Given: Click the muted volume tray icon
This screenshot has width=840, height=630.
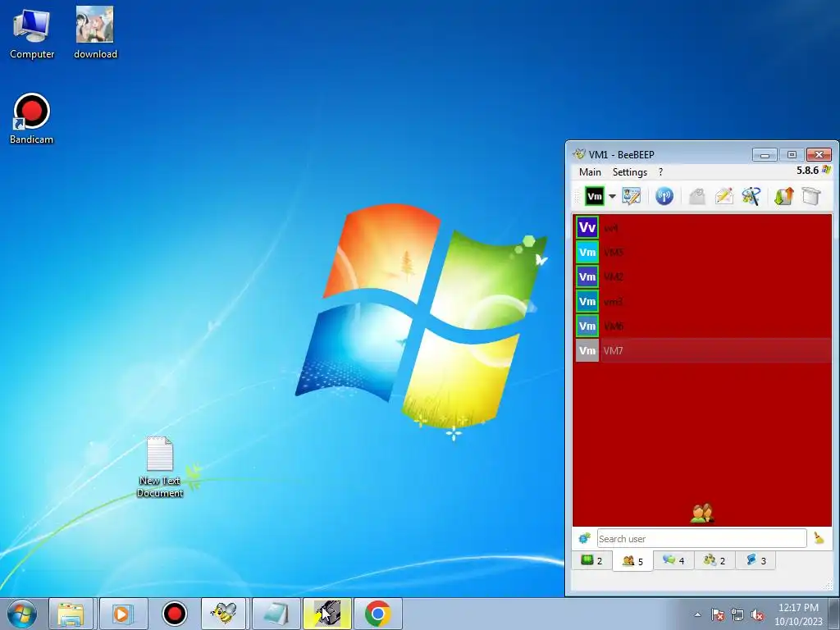Looking at the screenshot, I should [x=757, y=614].
